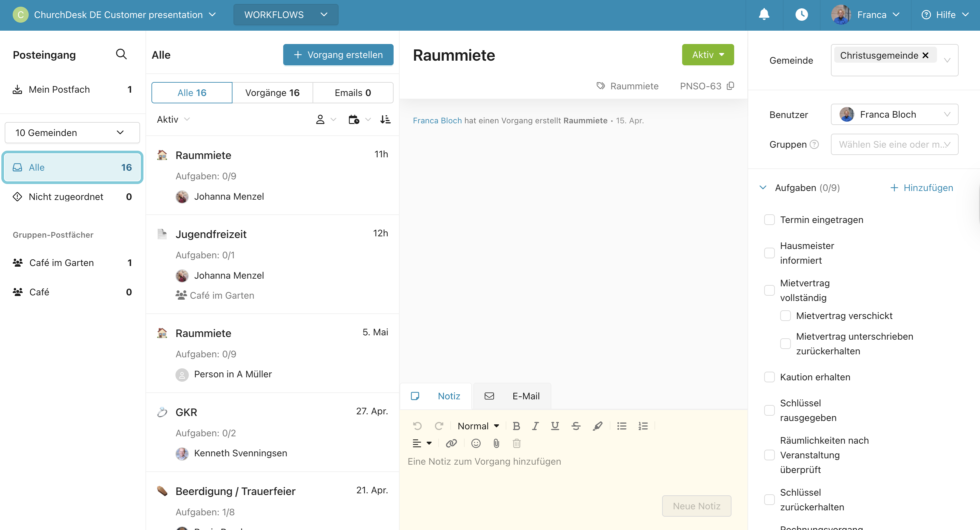Insert a numbered list
The image size is (980, 530).
click(x=643, y=426)
